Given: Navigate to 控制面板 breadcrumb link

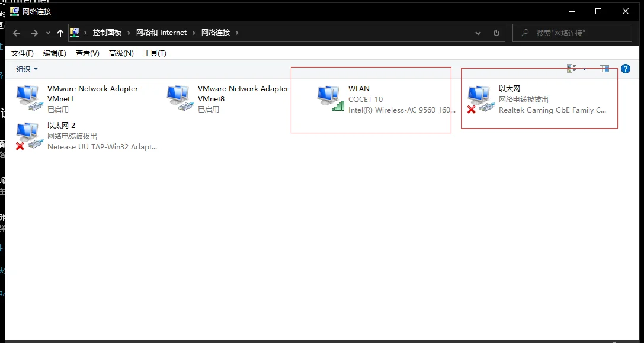Looking at the screenshot, I should (x=107, y=33).
